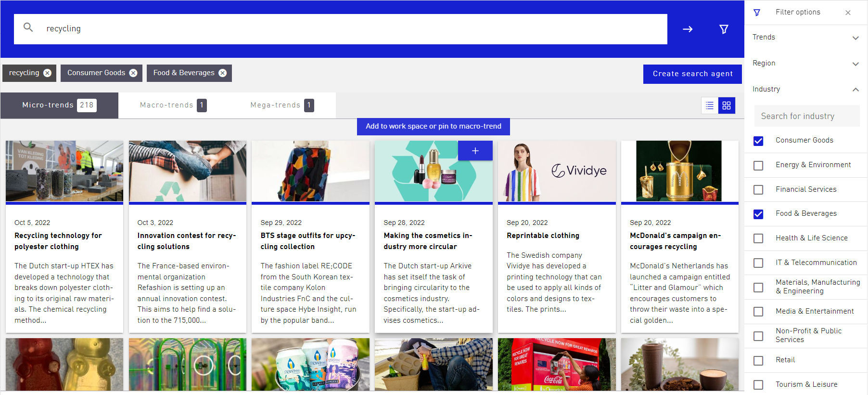Uncheck the Food & Beverages checkbox
The height and width of the screenshot is (395, 868).
point(758,214)
